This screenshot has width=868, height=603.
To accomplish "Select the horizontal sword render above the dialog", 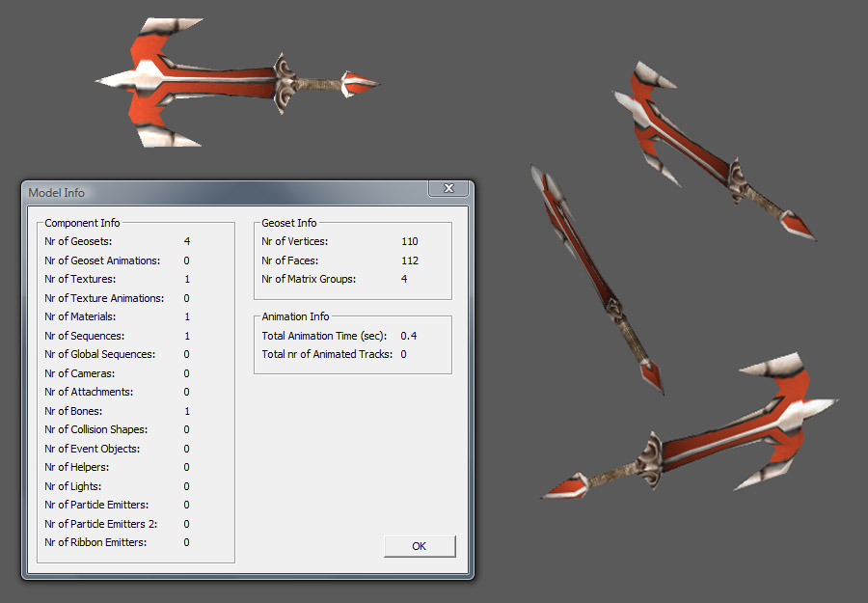I will pyautogui.click(x=237, y=83).
